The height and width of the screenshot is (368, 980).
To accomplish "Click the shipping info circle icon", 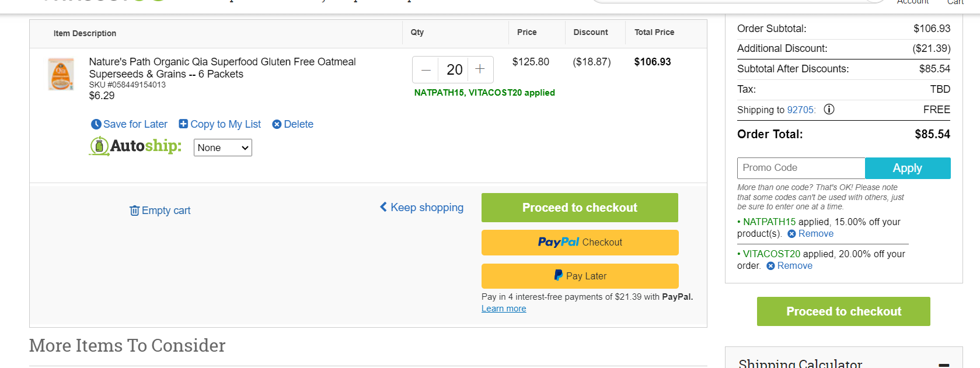I will 829,109.
